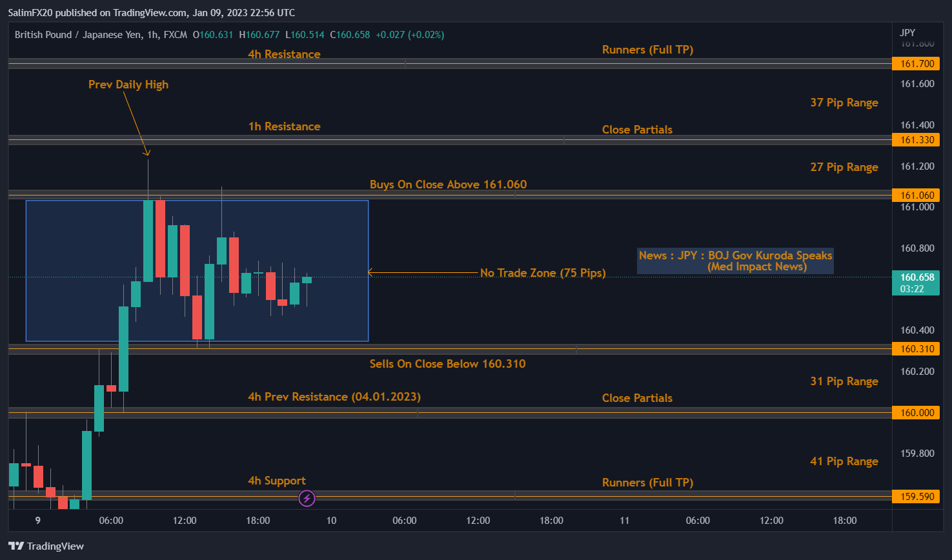Select the 1h Resistance text label
Viewport: 952px width, 560px height.
tap(284, 126)
